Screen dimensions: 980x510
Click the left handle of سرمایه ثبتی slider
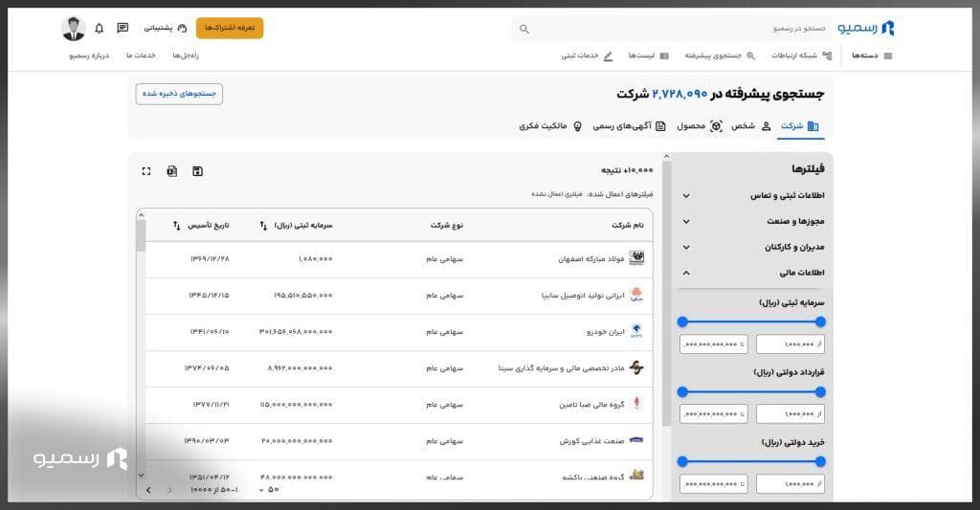682,322
